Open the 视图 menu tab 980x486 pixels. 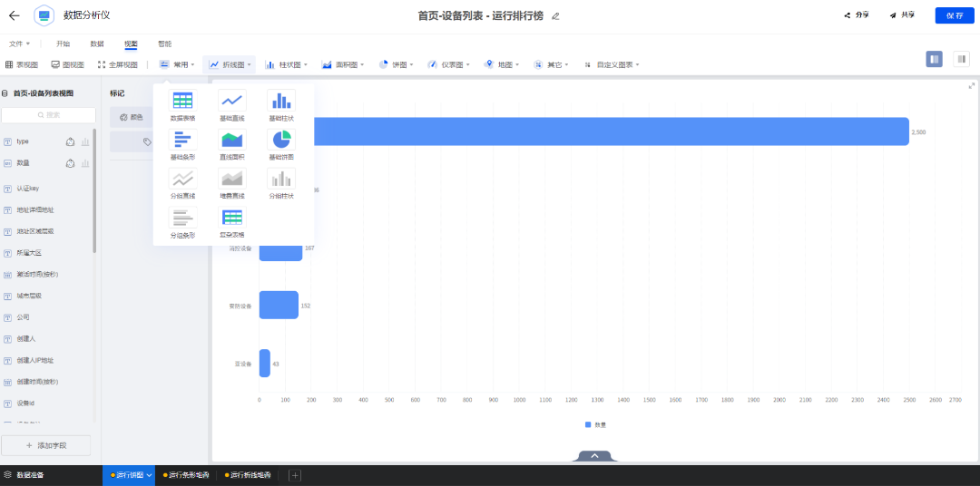tap(131, 44)
